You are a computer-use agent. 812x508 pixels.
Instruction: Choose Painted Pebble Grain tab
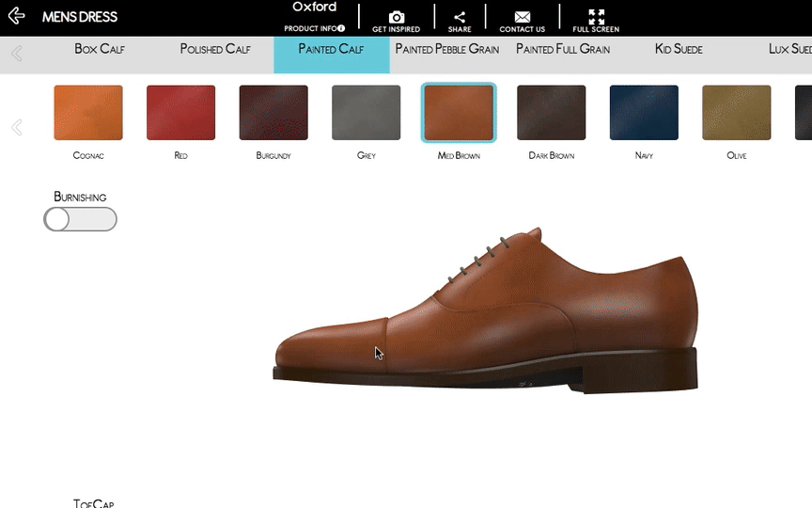(447, 49)
